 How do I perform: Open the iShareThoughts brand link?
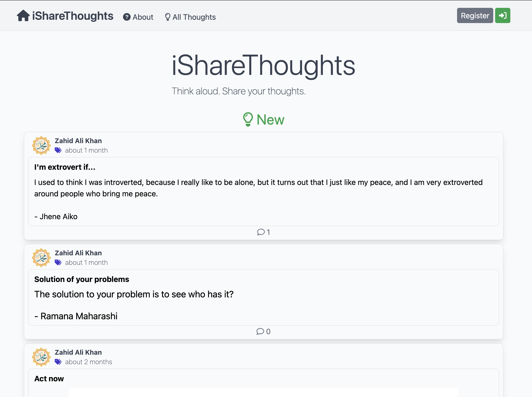click(x=65, y=16)
